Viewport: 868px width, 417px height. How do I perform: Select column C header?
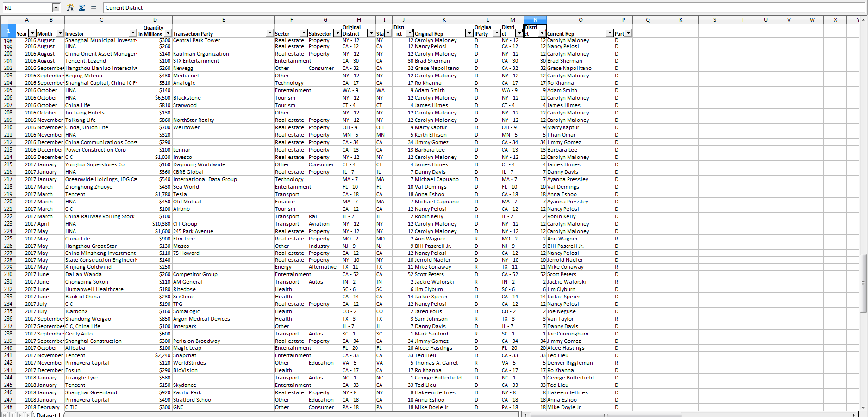click(x=101, y=19)
